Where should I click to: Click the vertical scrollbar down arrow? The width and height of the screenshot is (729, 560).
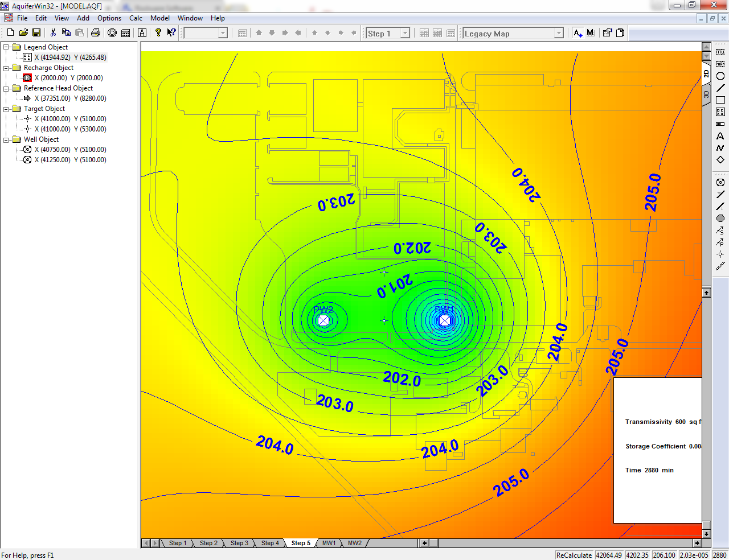click(x=706, y=534)
